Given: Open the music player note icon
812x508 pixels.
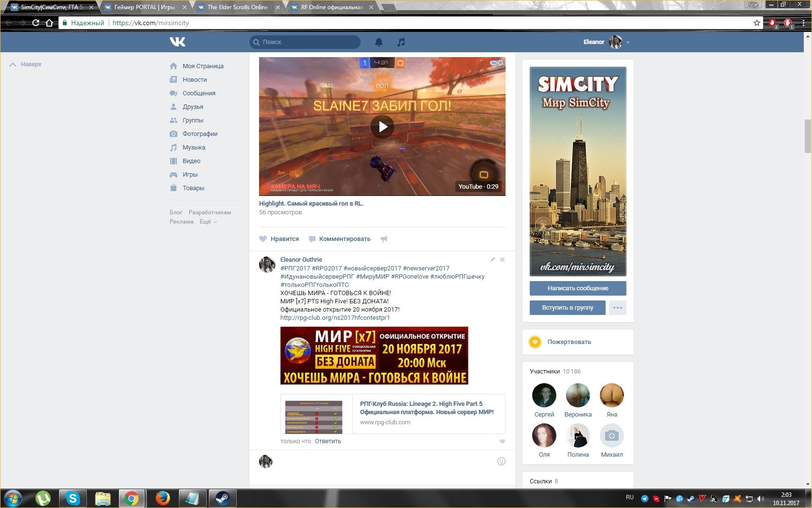Looking at the screenshot, I should coord(401,42).
